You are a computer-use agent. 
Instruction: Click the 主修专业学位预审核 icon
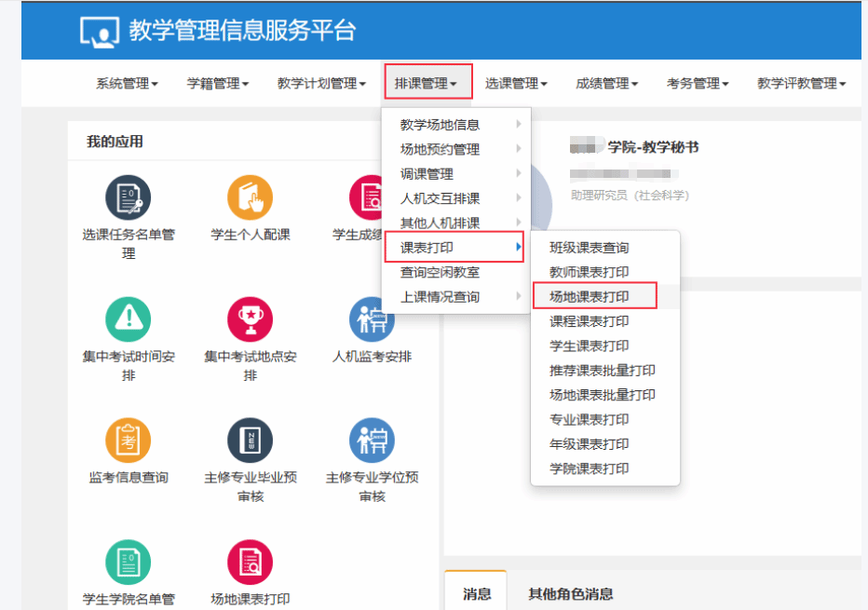point(372,441)
